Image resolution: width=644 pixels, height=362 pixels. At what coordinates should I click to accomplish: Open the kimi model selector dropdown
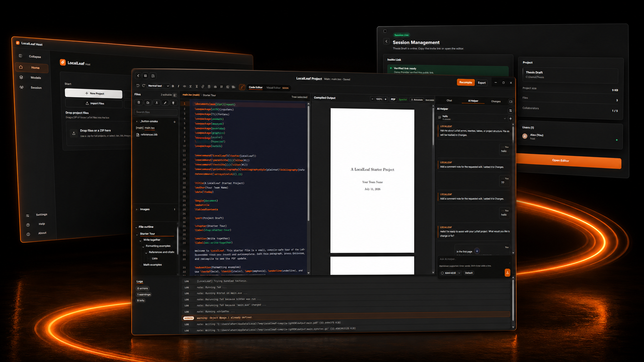pos(451,273)
